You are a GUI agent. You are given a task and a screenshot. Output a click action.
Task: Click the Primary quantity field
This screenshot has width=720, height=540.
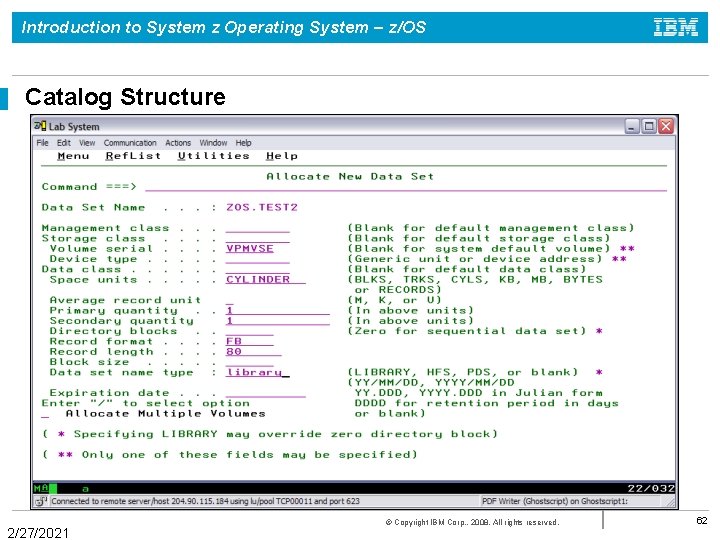tap(277, 310)
